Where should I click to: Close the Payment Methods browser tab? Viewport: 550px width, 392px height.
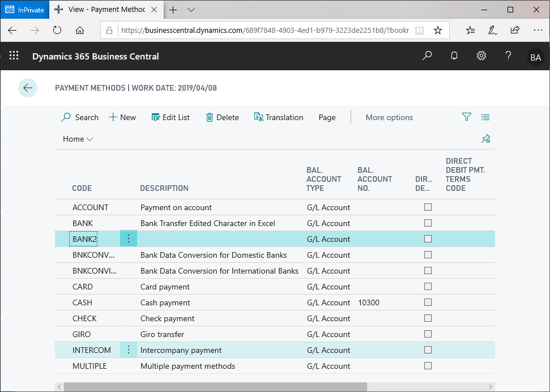[154, 10]
